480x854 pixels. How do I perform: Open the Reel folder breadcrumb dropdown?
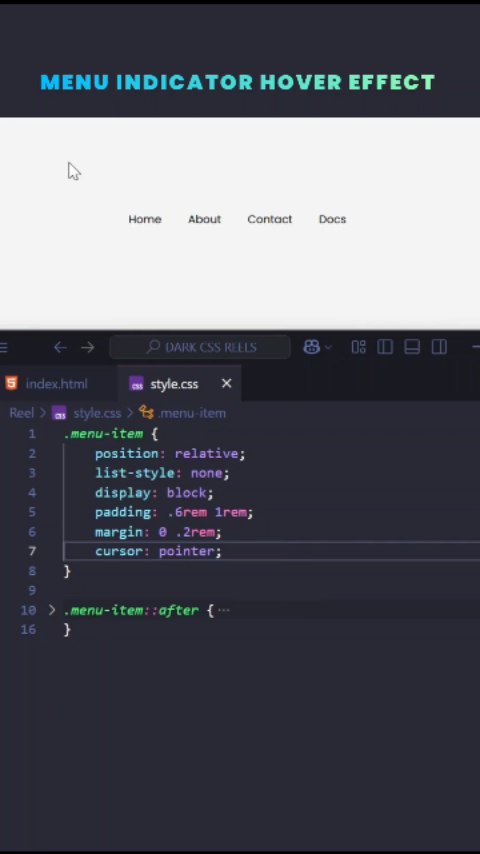pos(21,413)
